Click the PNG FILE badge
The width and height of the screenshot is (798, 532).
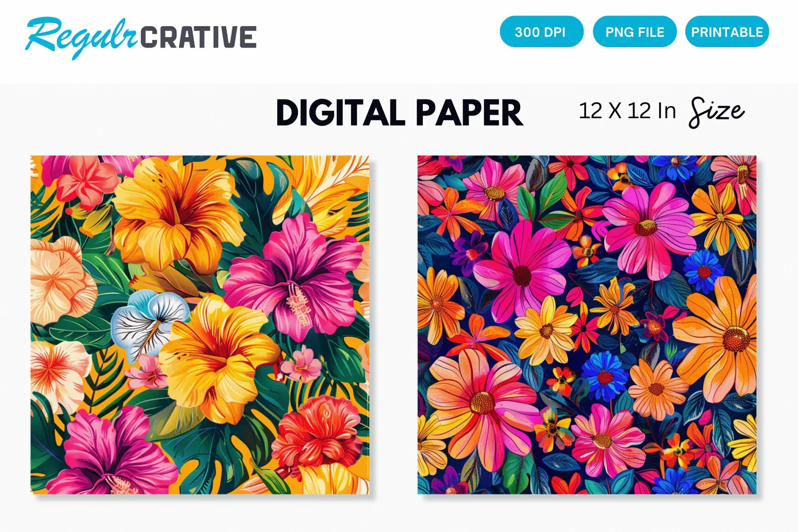pyautogui.click(x=635, y=32)
